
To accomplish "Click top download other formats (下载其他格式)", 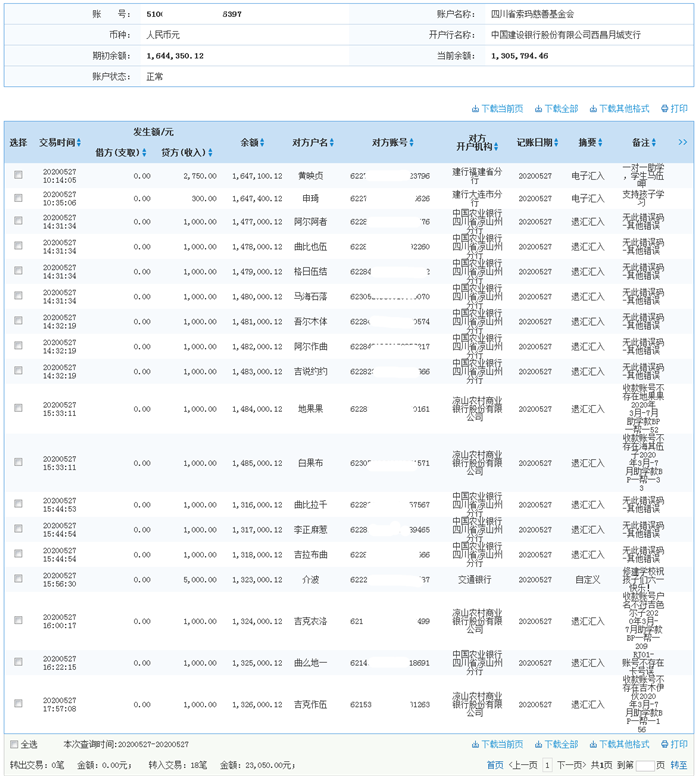I will [624, 108].
